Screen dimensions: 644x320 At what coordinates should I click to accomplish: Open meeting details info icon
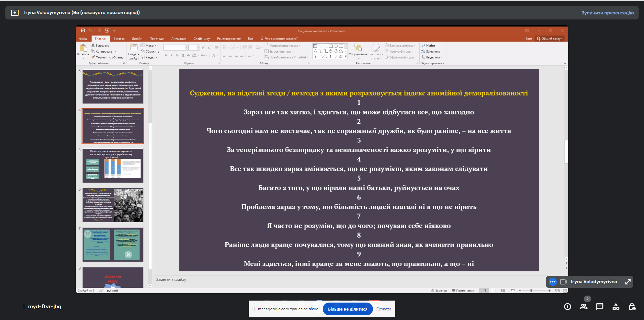568,307
